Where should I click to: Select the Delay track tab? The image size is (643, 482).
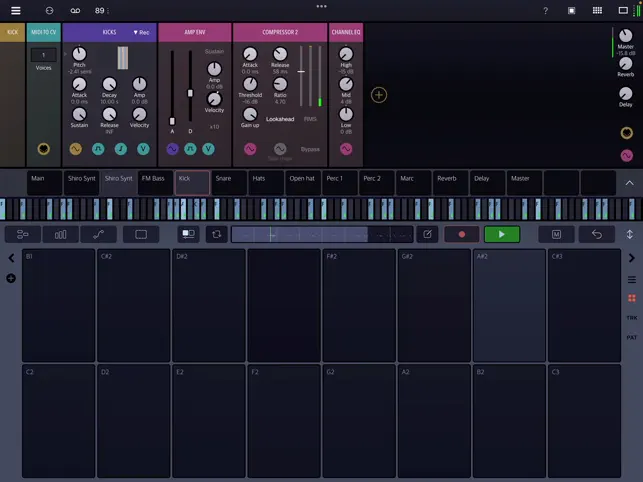click(487, 183)
